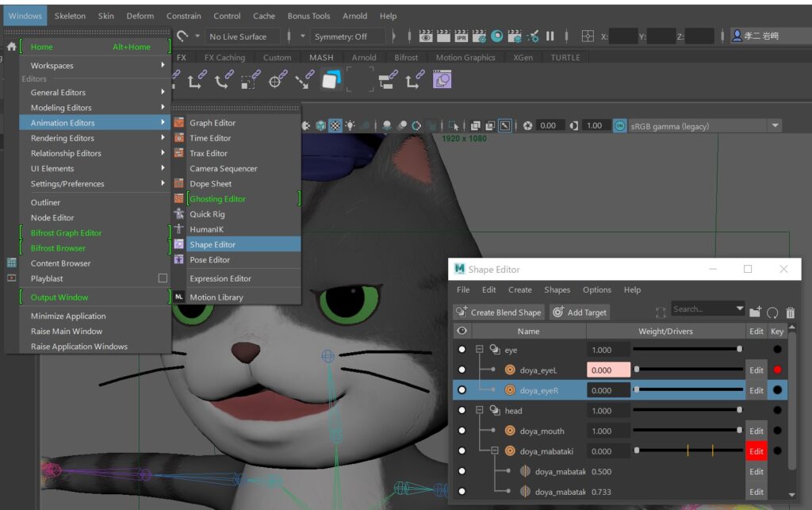Click the exposure aperture icon beside 0.00
812x510 pixels.
click(527, 125)
